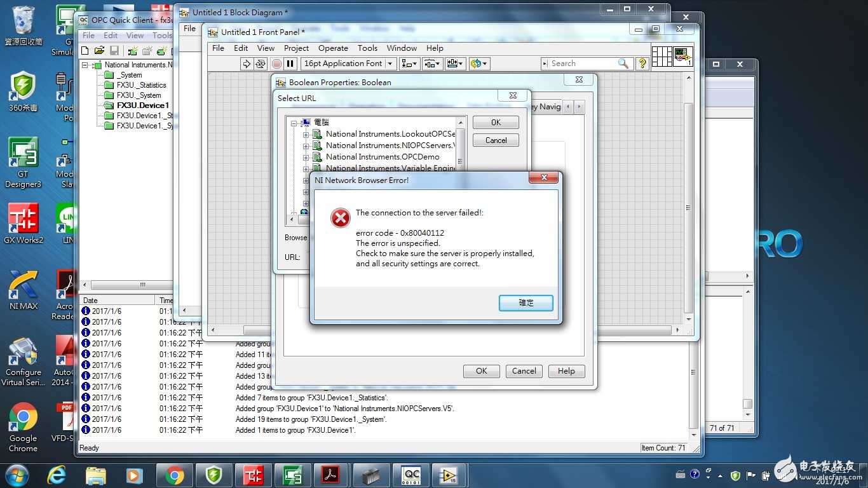The height and width of the screenshot is (488, 868).
Task: Click the Run arrow in Front Panel toolbar
Action: click(247, 64)
